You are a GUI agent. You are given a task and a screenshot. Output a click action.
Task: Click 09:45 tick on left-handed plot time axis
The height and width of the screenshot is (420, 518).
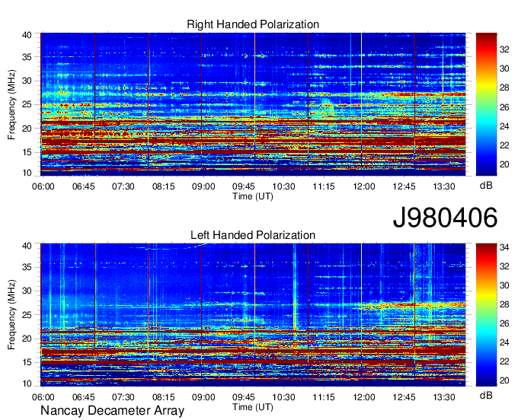click(x=244, y=397)
